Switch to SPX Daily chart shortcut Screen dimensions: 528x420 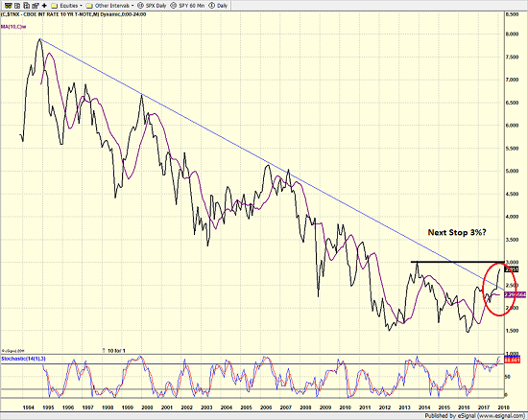(x=153, y=6)
